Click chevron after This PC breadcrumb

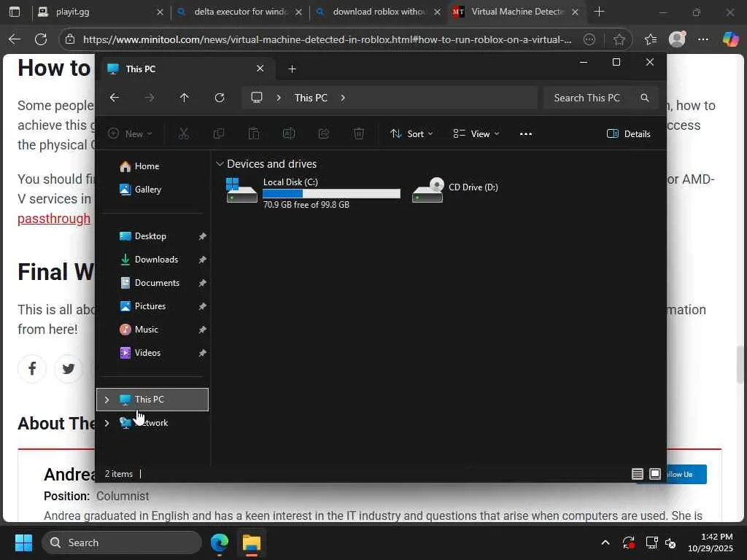tap(343, 98)
